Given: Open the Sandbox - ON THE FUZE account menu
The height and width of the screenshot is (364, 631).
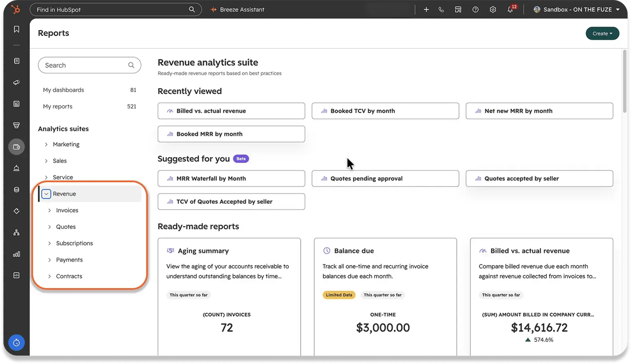Looking at the screenshot, I should [576, 9].
